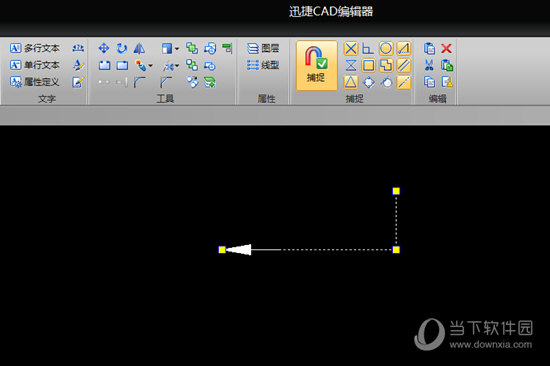This screenshot has width=550, height=366.
Task: Select the Fillet rounded corner tool
Action: (140, 82)
